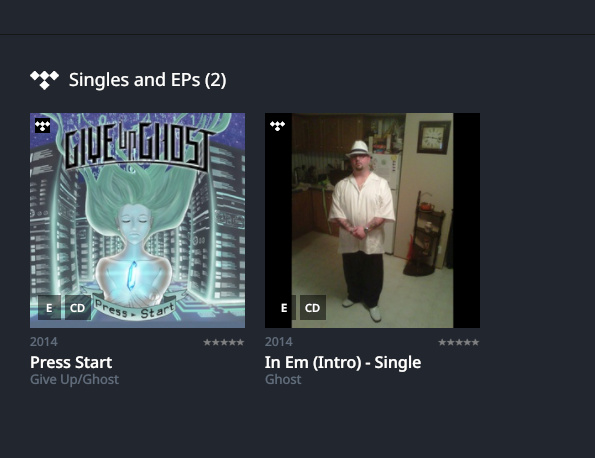Screen dimensions: 595x458
Task: Open the In Em (Intro) - Single title
Action: coord(343,362)
